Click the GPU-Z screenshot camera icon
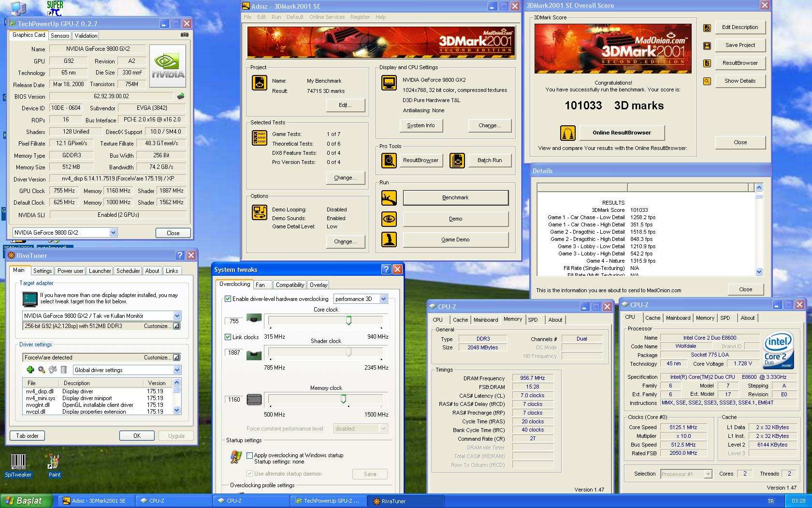Viewport: 812px width, 508px height. [184, 35]
